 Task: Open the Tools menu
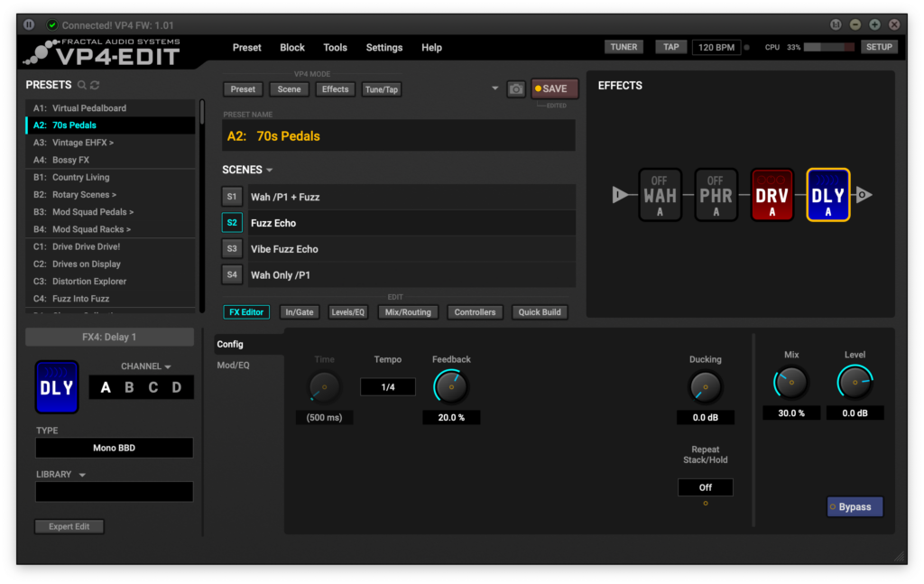point(335,48)
